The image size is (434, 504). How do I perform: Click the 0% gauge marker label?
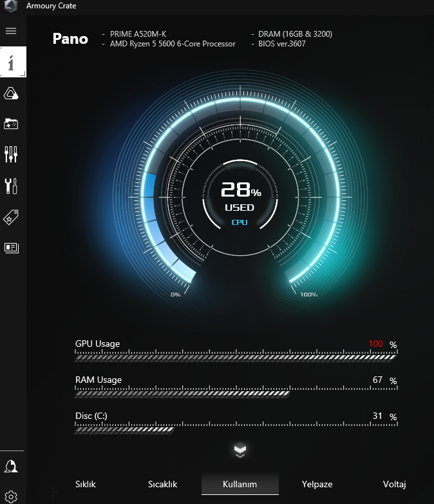tap(175, 295)
